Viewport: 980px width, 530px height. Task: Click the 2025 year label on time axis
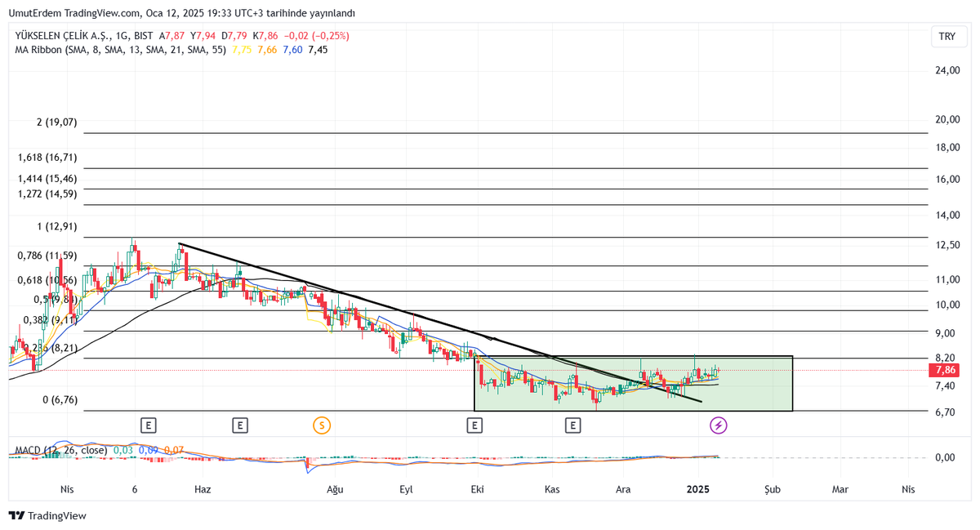[x=697, y=490]
